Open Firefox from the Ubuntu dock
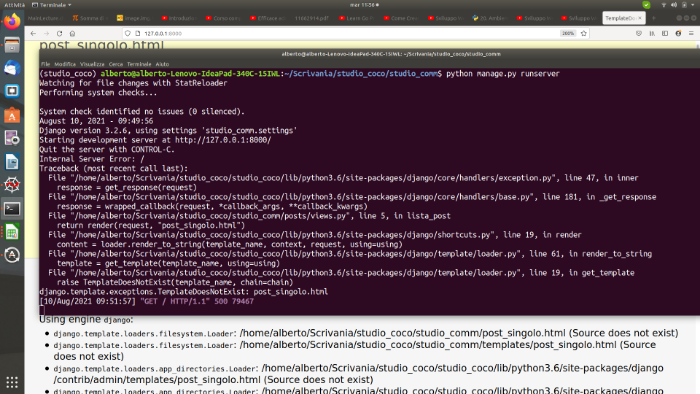The height and width of the screenshot is (394, 700). [x=12, y=21]
